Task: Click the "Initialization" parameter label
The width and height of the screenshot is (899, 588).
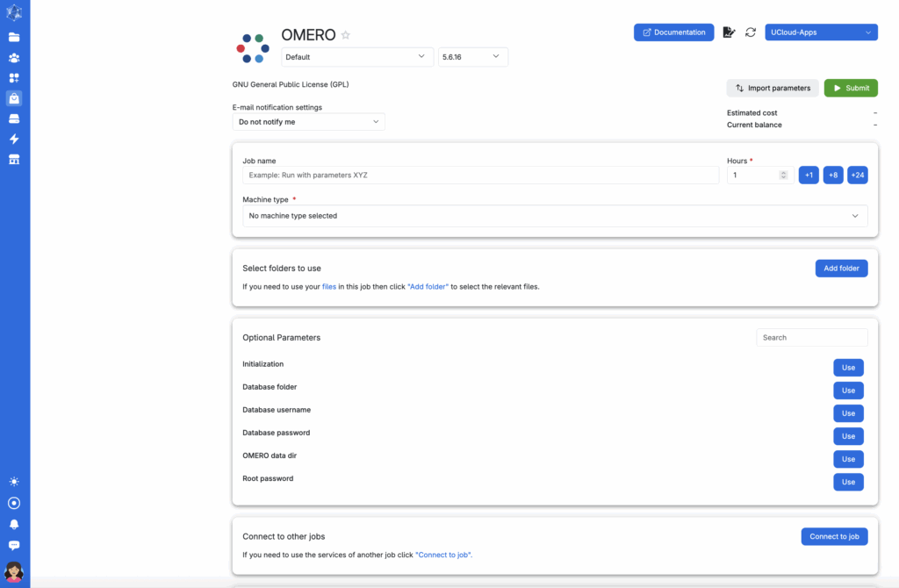Action: (263, 364)
